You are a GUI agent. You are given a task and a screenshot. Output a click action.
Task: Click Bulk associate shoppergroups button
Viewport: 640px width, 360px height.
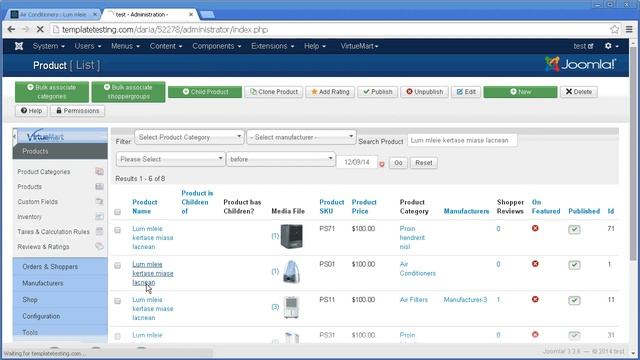(128, 92)
